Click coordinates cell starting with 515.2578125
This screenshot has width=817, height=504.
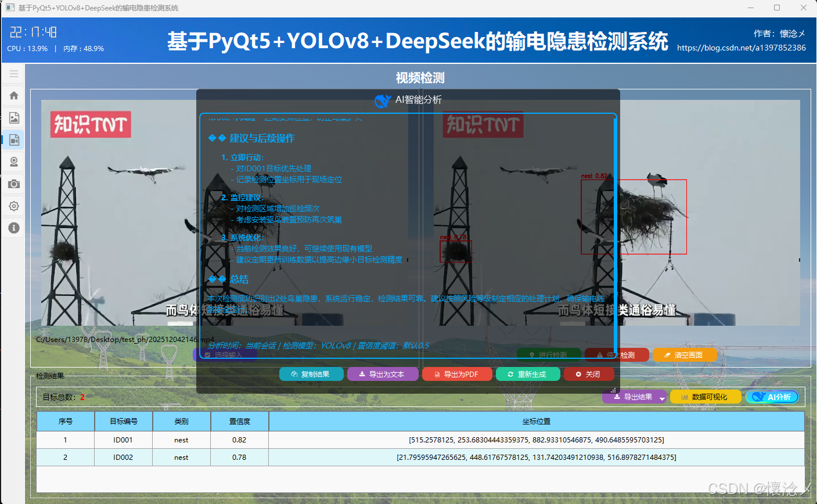pyautogui.click(x=537, y=440)
